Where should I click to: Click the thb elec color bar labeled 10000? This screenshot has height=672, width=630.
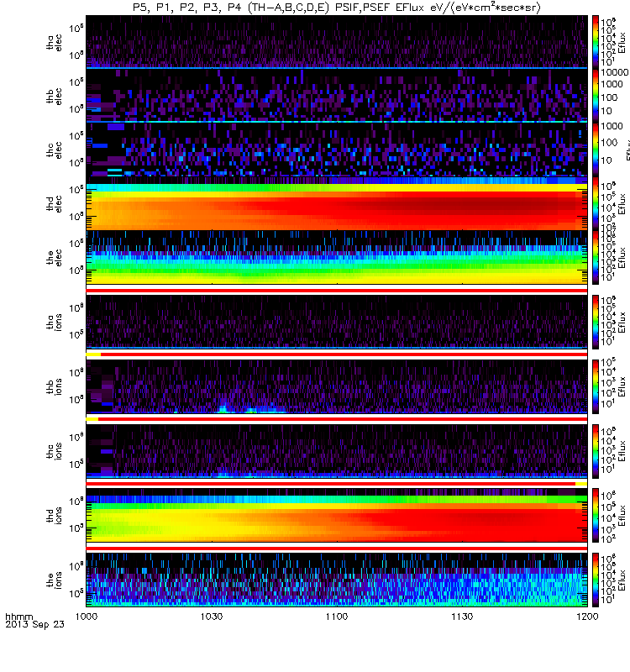596,96
